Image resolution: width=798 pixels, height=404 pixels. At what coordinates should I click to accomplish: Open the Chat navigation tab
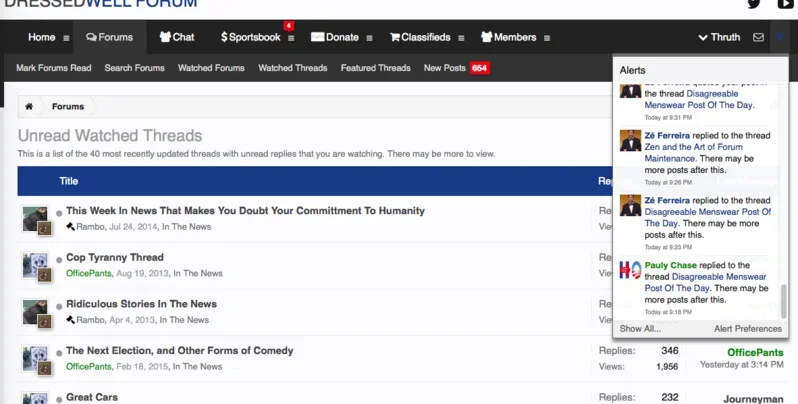[x=177, y=37]
